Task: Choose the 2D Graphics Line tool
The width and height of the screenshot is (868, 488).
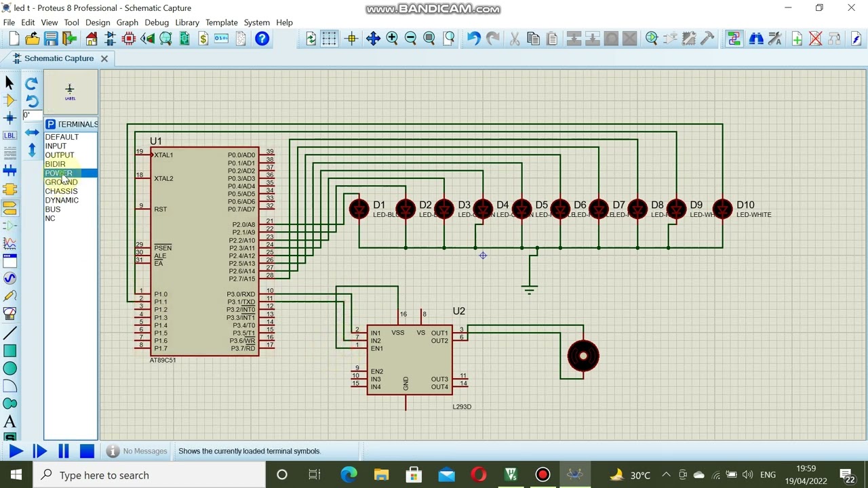Action: [x=9, y=333]
